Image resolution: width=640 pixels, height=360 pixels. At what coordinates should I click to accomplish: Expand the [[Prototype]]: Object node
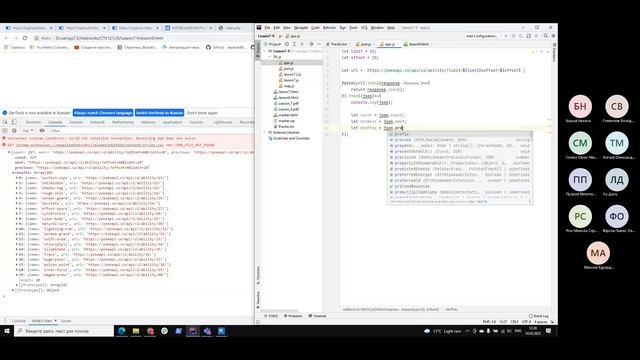click(13, 290)
